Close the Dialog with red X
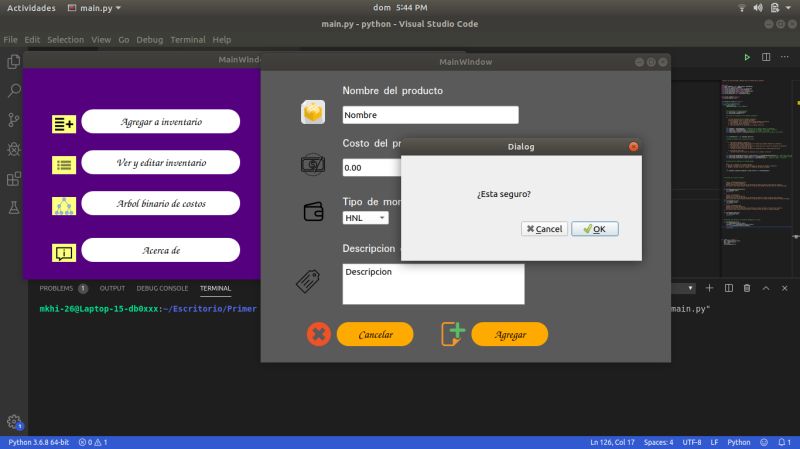Screen dimensions: 800x449 pos(633,146)
